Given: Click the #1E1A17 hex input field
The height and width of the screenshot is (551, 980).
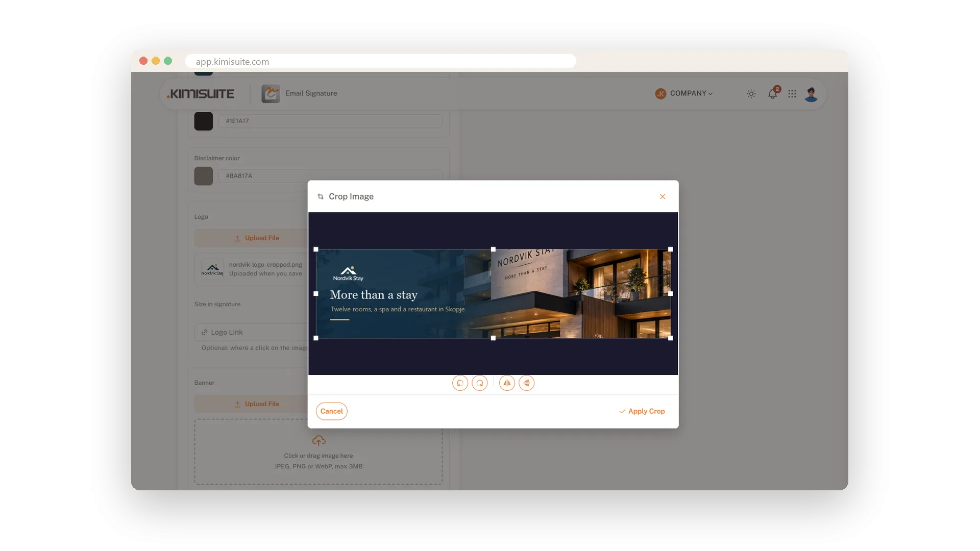Looking at the screenshot, I should pos(330,121).
